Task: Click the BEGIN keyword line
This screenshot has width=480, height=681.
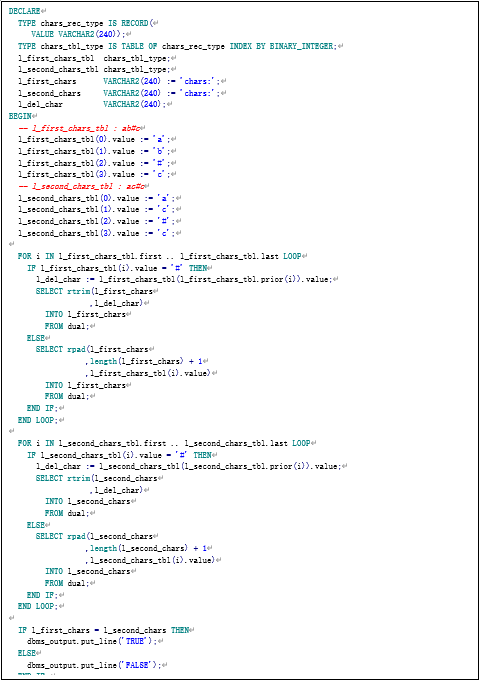Action: 20,116
